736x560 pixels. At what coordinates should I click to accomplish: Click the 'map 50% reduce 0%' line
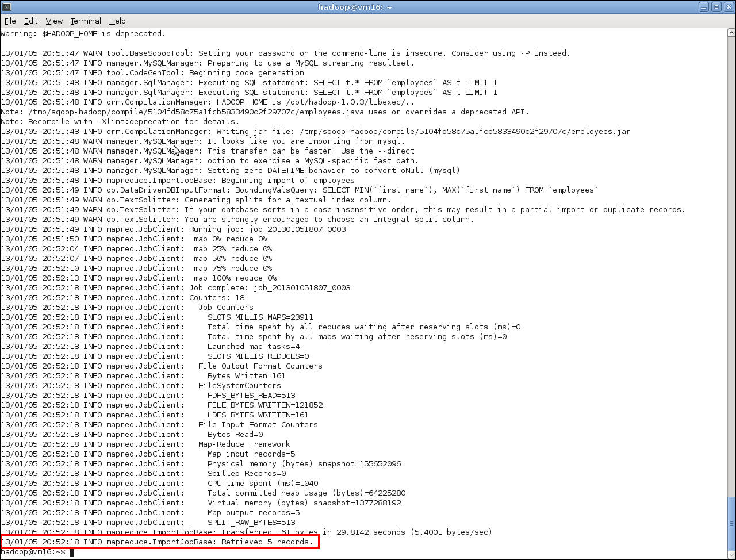(136, 259)
